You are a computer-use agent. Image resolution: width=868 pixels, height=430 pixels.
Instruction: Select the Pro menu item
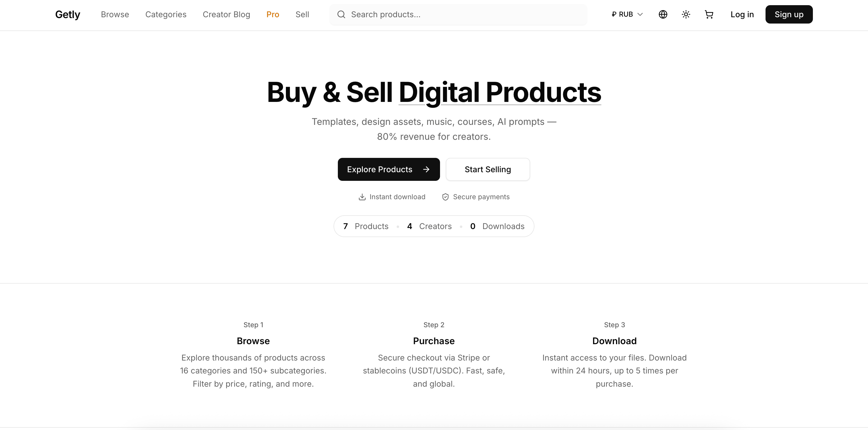[273, 14]
